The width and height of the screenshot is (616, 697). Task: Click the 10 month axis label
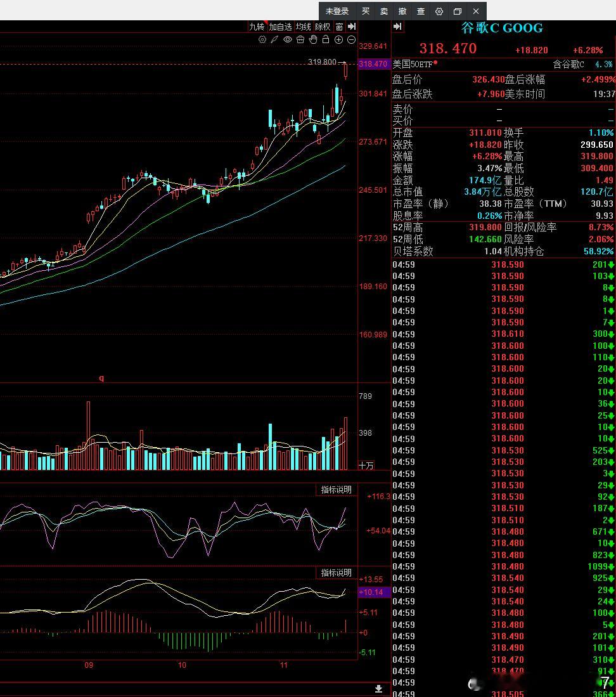point(182,665)
